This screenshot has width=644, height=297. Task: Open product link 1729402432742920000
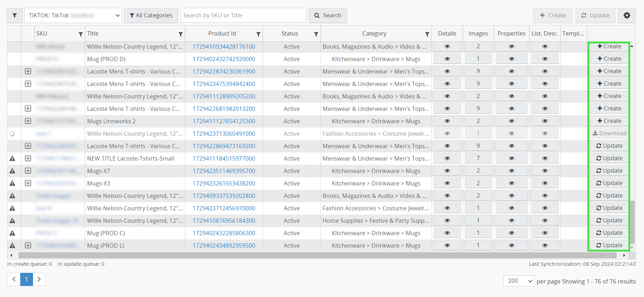[224, 59]
